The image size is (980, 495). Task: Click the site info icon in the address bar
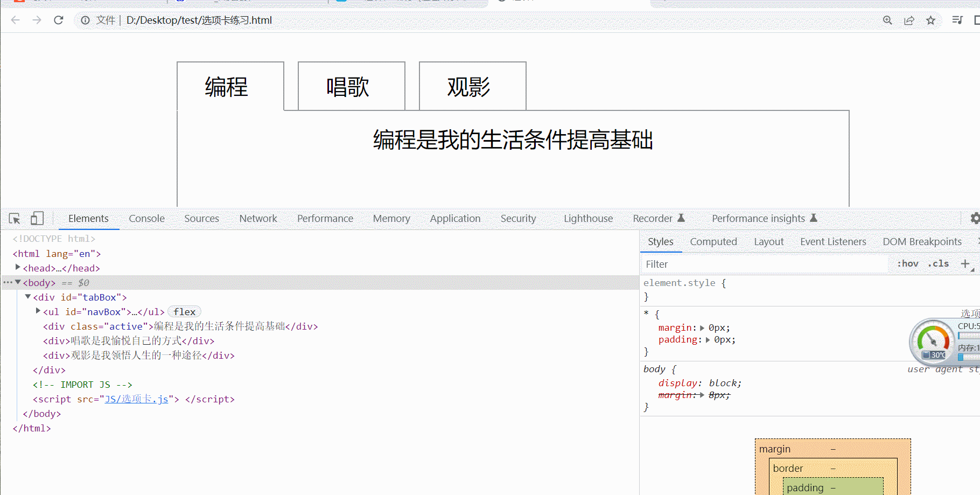[x=85, y=20]
